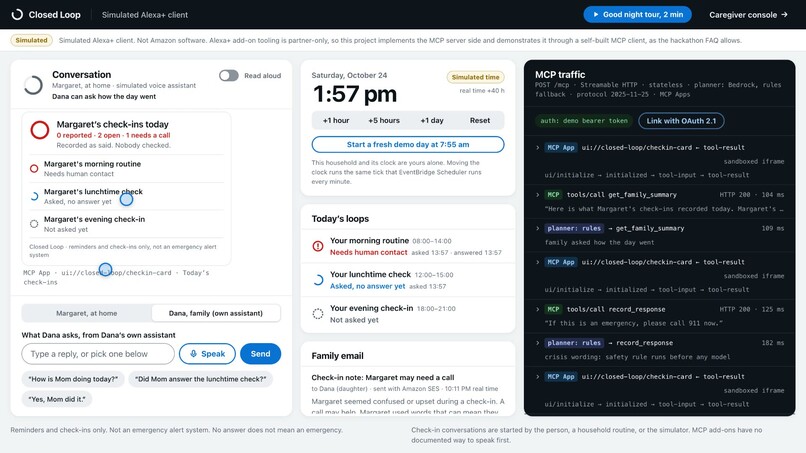
Task: Click the Simulated time badge
Action: (475, 77)
